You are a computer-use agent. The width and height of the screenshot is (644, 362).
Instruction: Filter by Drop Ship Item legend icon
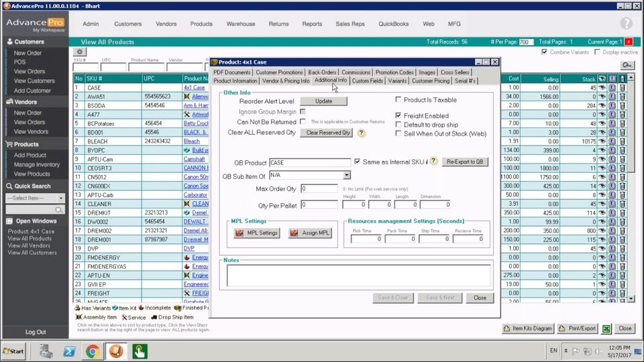tap(154, 317)
